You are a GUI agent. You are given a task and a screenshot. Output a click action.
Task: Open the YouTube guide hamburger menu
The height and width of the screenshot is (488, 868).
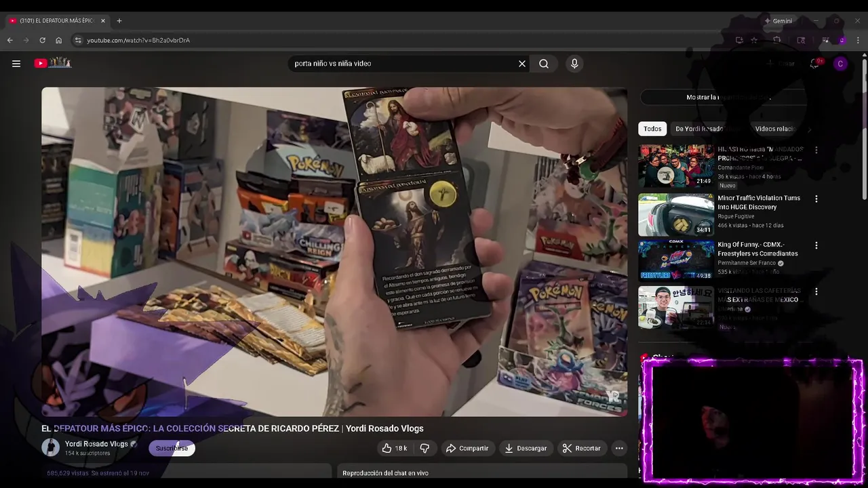16,64
